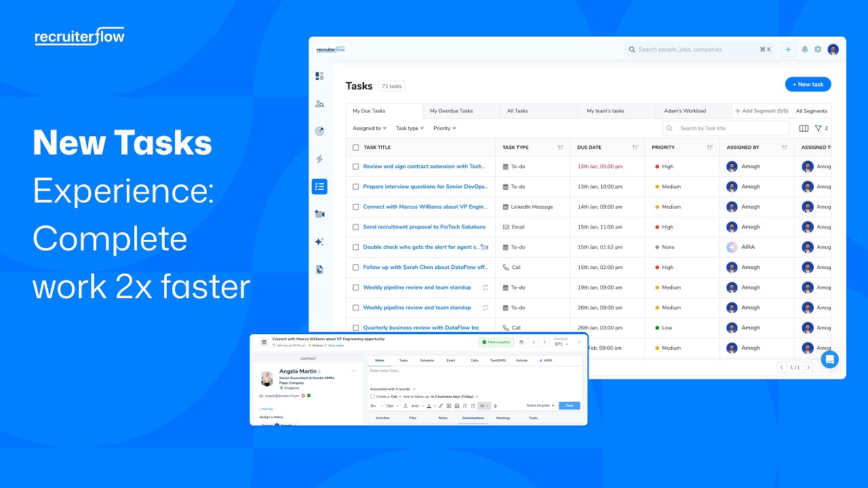Image resolution: width=868 pixels, height=488 pixels.
Task: Open the 'All Segments' dropdown
Action: [x=811, y=110]
